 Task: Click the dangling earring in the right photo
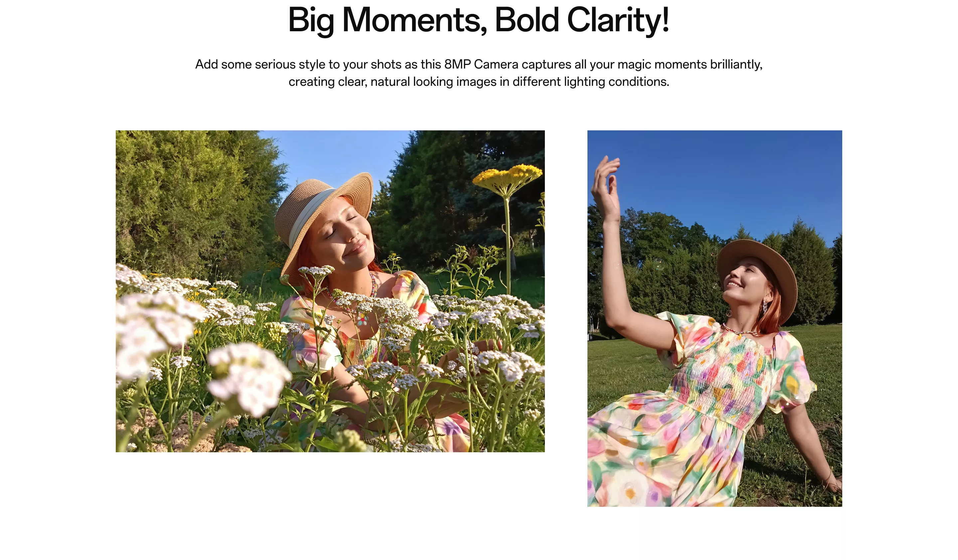click(764, 307)
